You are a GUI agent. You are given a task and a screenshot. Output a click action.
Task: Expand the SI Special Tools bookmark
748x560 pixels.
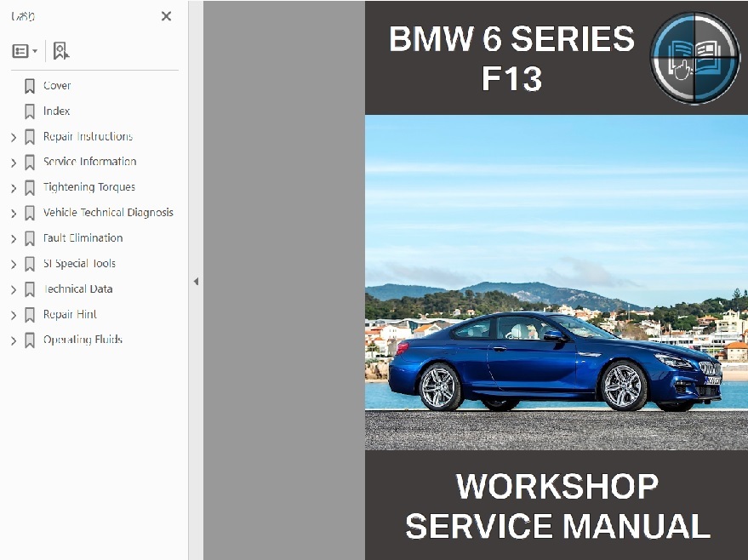click(x=14, y=265)
